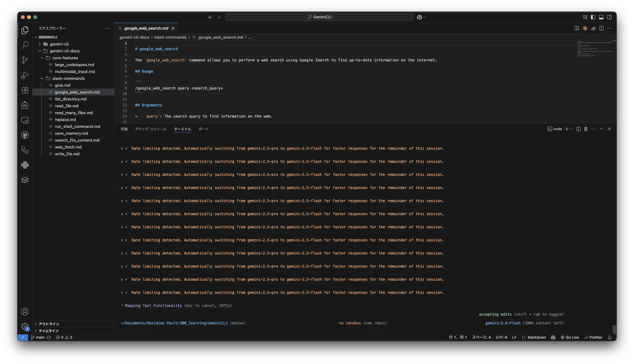The image size is (634, 364).
Task: Open the Python extension view
Action: (25, 165)
